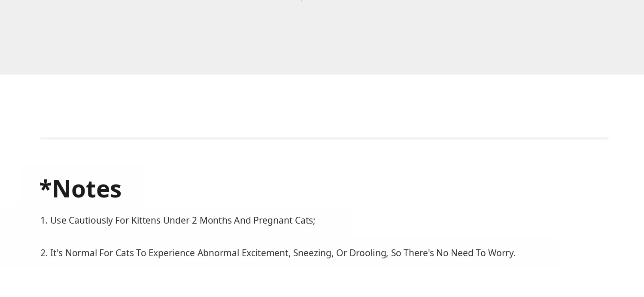Screen dimensions: 644x297
Task: Click the horizontal divider line above Notes
Action: [324, 138]
